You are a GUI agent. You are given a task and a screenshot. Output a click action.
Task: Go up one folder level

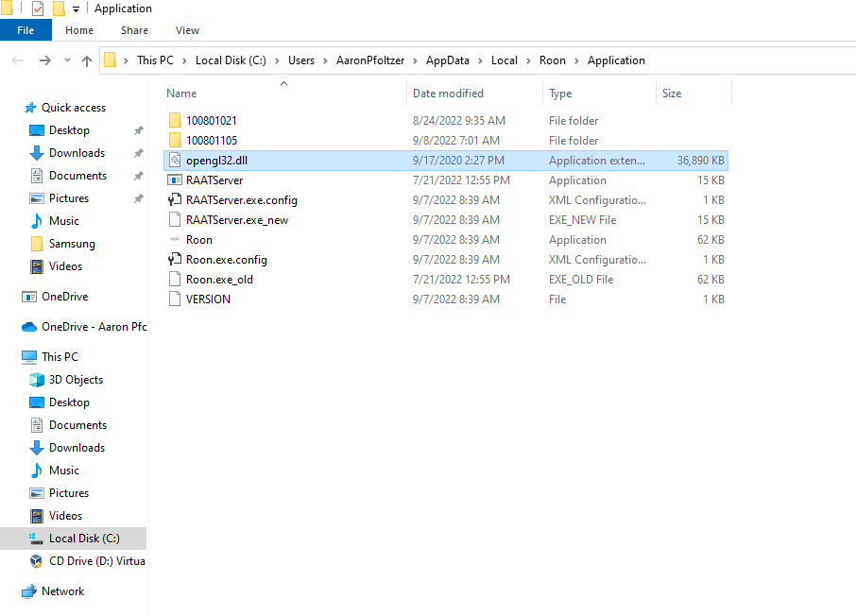(87, 60)
